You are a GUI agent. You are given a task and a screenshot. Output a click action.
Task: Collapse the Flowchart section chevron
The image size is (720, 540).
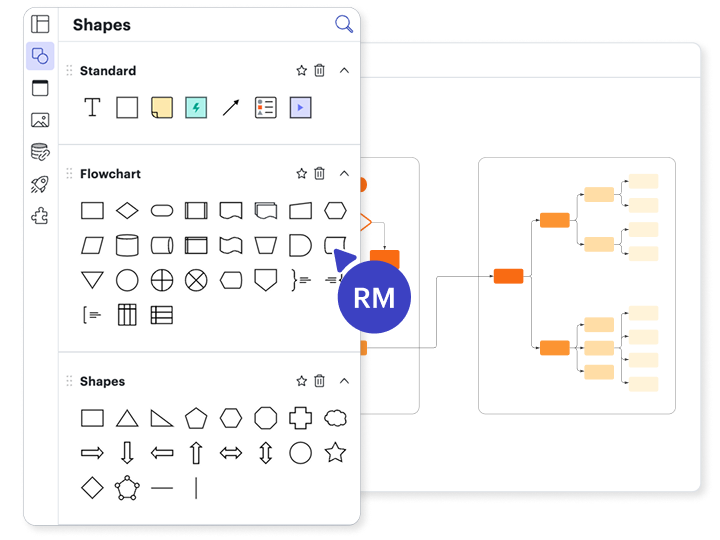click(x=344, y=174)
